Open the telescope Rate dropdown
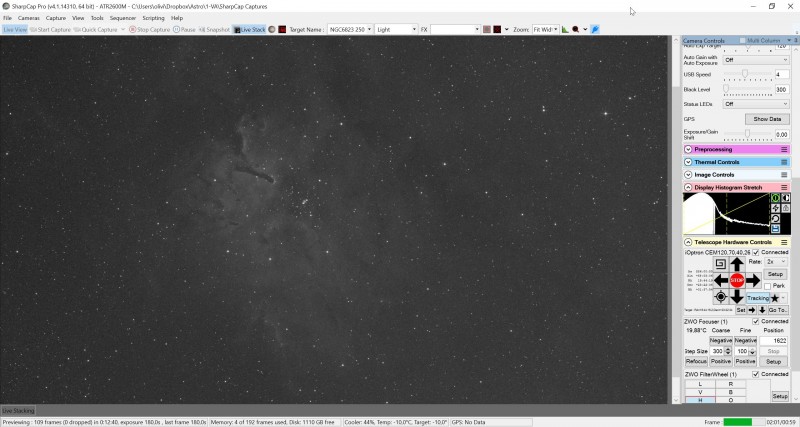 776,261
